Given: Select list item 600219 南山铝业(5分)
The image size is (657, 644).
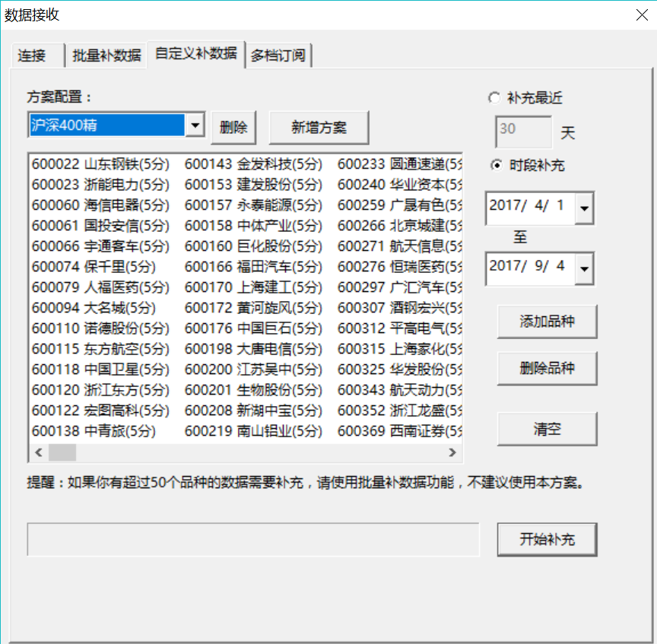Looking at the screenshot, I should [253, 431].
